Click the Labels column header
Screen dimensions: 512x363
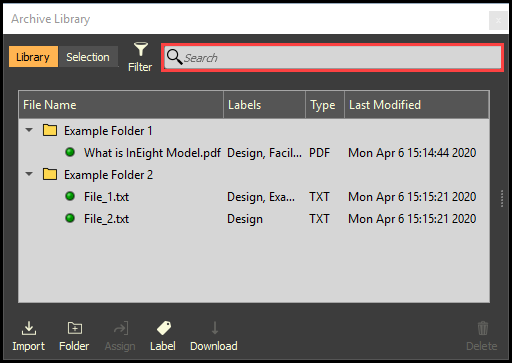264,105
